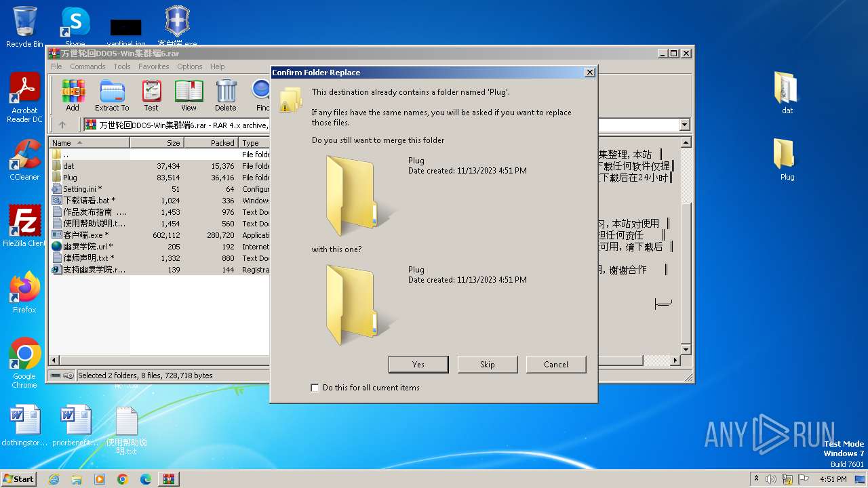Open the Tools menu in WinRAR

[122, 66]
